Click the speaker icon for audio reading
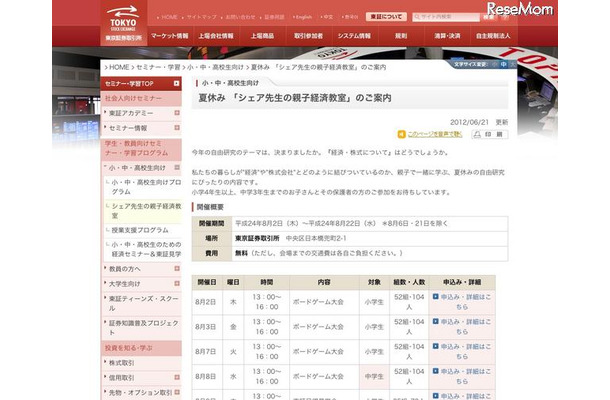610x400 pixels. pos(401,134)
